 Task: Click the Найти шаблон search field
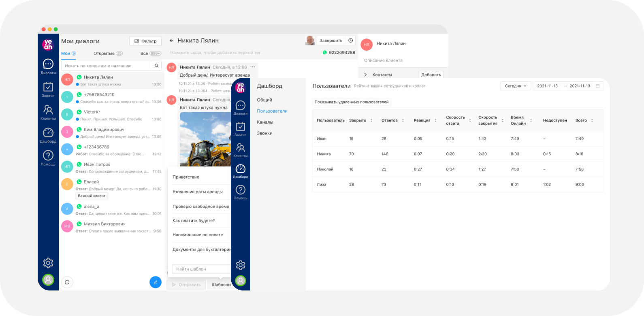point(202,269)
